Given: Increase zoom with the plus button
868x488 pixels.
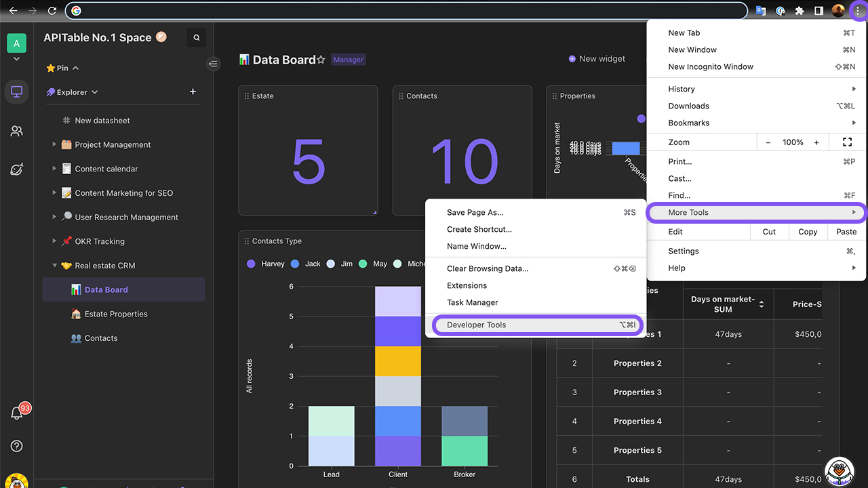Looking at the screenshot, I should point(816,142).
